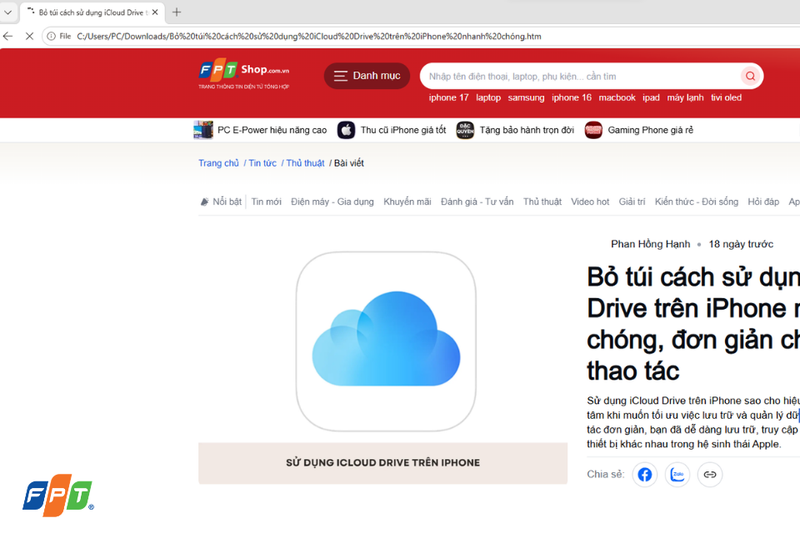Click the Đặc quyền promo icon
This screenshot has width=800, height=533.
pos(465,130)
